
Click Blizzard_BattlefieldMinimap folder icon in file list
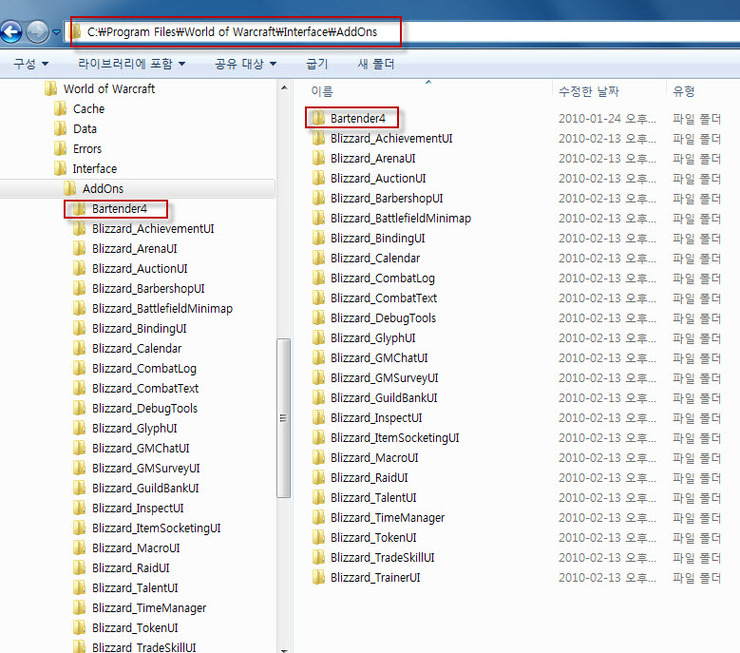(319, 218)
